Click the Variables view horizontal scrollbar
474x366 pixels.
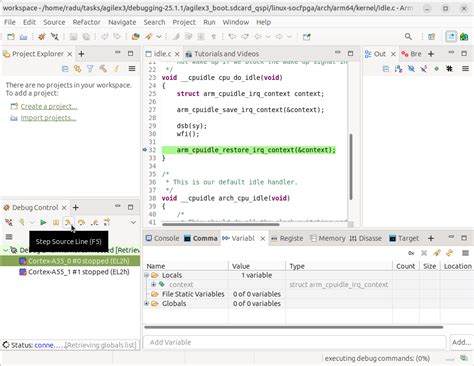(x=294, y=327)
